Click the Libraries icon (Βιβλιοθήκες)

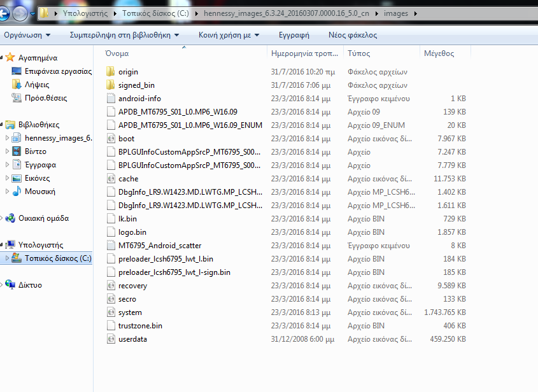pyautogui.click(x=10, y=125)
